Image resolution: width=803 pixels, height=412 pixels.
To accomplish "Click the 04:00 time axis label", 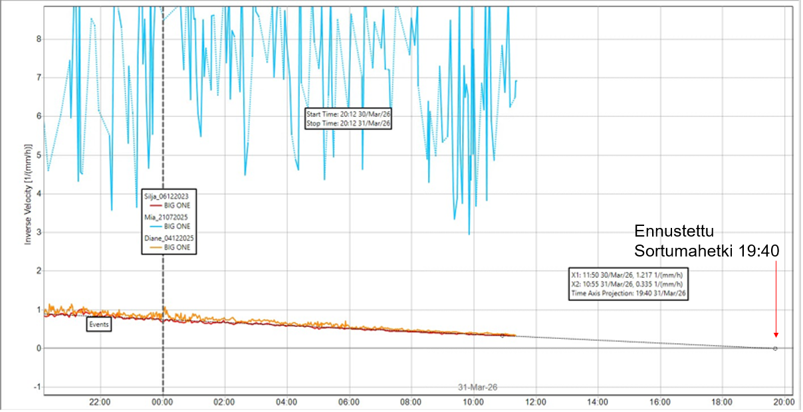I will coord(287,401).
